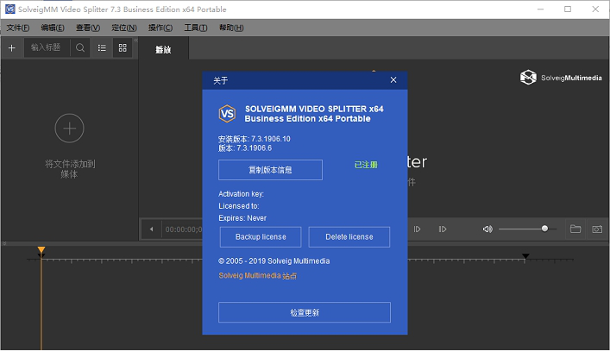Screen dimensions: 610x364
Task: Click the 复制版本信息 button
Action: coord(270,170)
